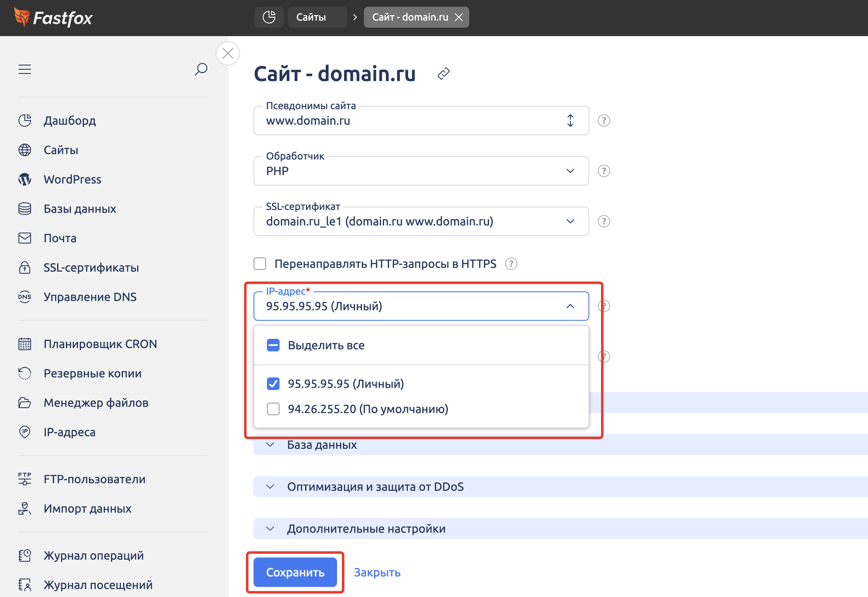The width and height of the screenshot is (868, 597).
Task: Click the Сохранить button
Action: click(x=295, y=572)
